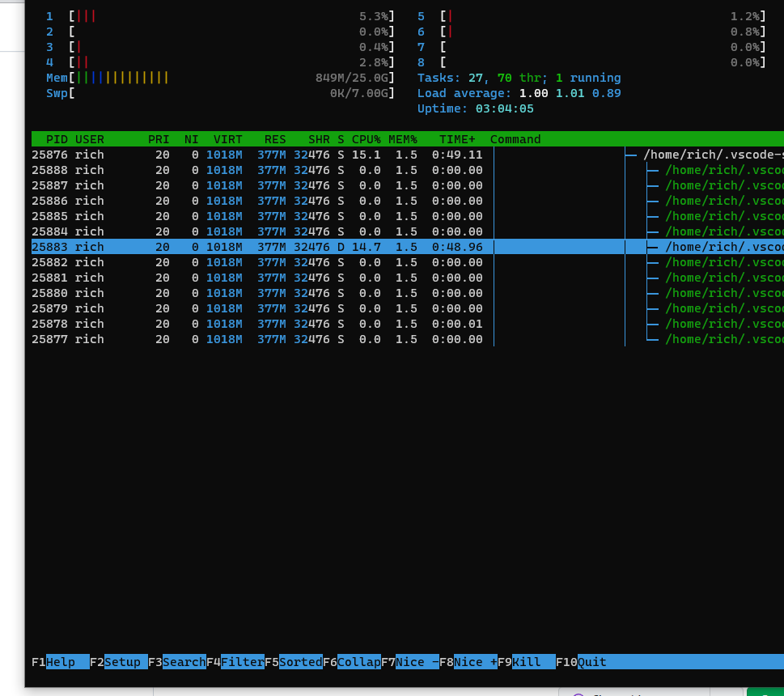The width and height of the screenshot is (784, 696).
Task: Sort processes by the MEM% column
Action: pyautogui.click(x=402, y=138)
